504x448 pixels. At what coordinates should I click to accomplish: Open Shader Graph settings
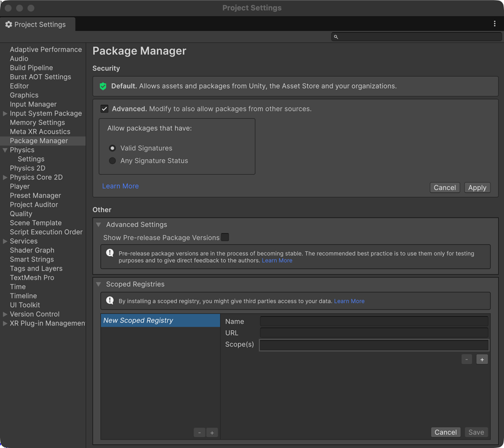click(x=32, y=250)
